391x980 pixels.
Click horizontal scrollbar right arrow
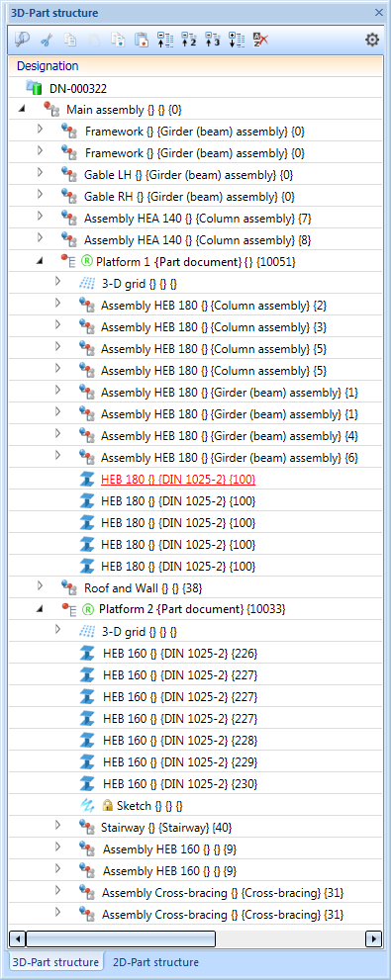[373, 938]
